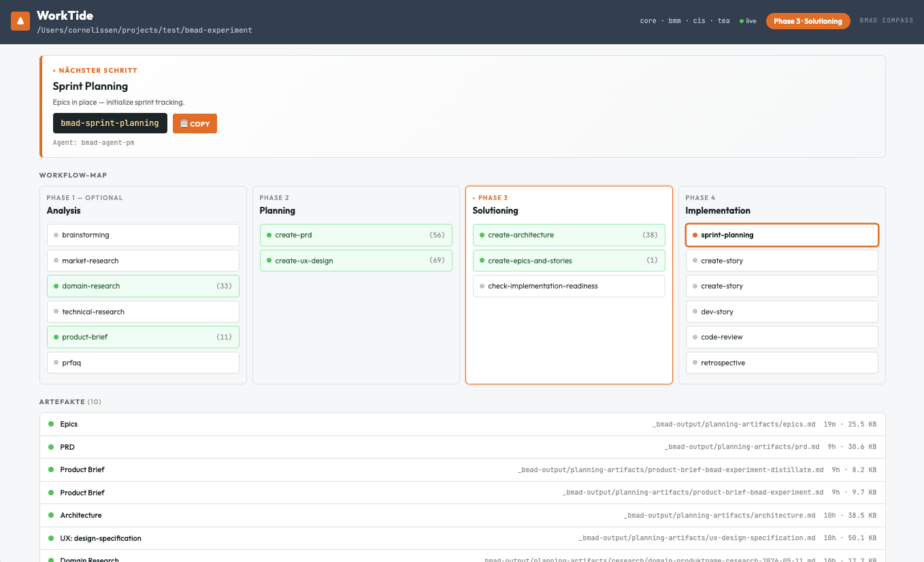
Task: Click the BMAD COMPASS label
Action: [887, 20]
